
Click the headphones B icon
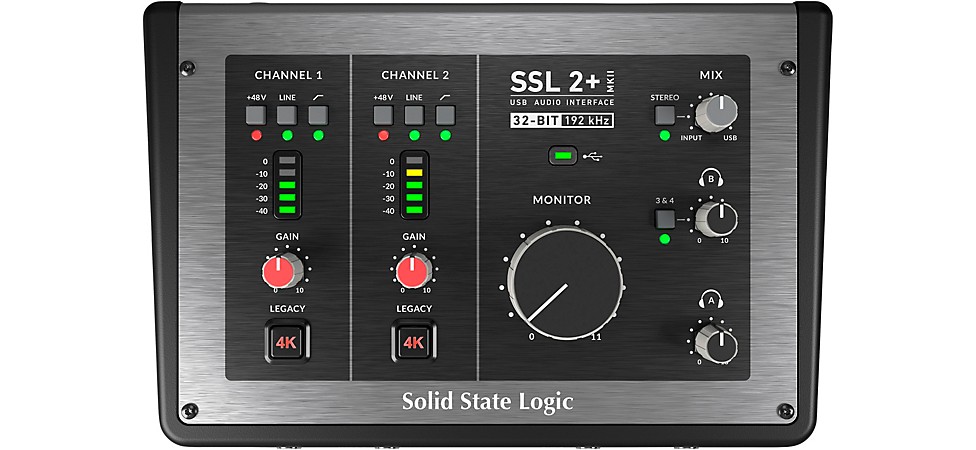tap(711, 180)
